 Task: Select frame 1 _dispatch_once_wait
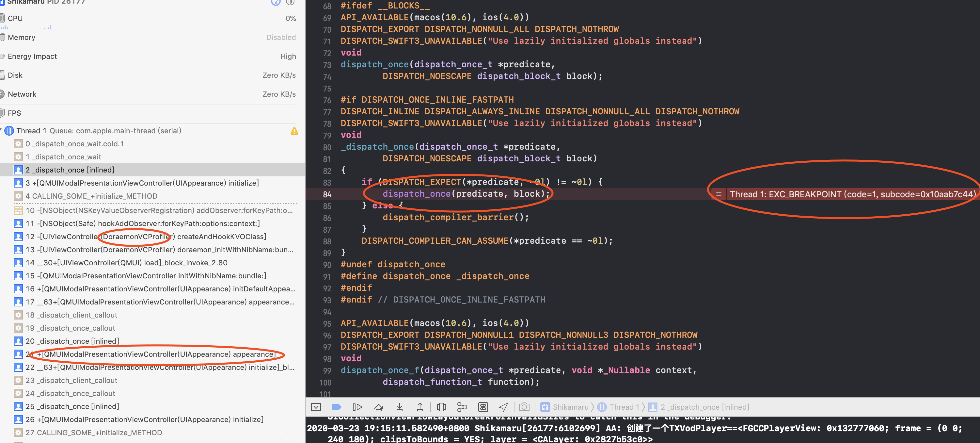(x=152, y=157)
